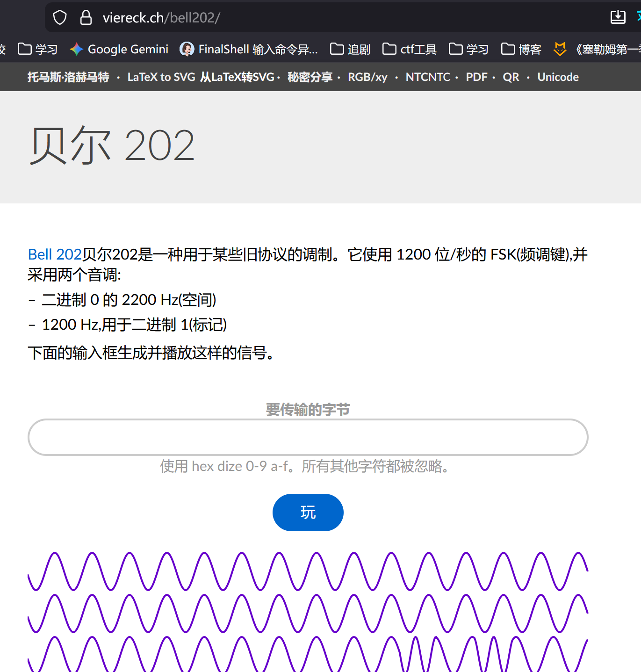This screenshot has width=641, height=672.
Task: Open the 追剧 bookmark folder
Action: coord(350,49)
